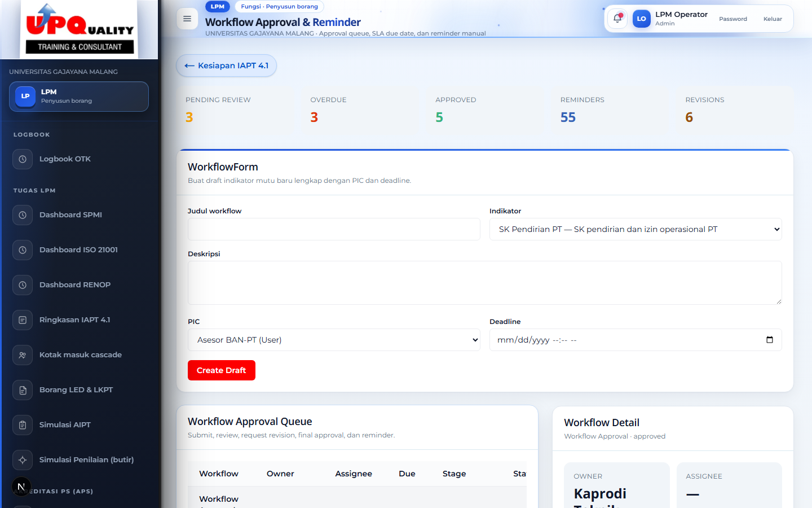
Task: Click the Create Draft button
Action: (x=222, y=370)
